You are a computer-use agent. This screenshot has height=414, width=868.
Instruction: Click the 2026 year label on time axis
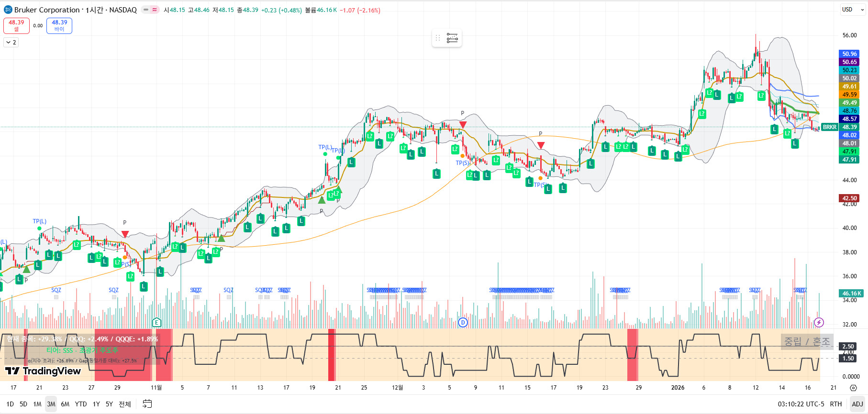coord(678,388)
